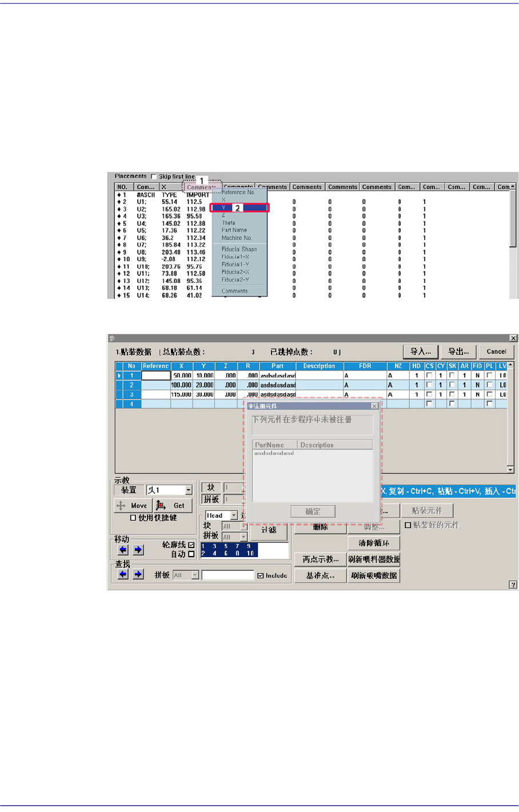Enable the 使用快捷键 checkbox
Screen dimensions: 519x812
click(133, 518)
